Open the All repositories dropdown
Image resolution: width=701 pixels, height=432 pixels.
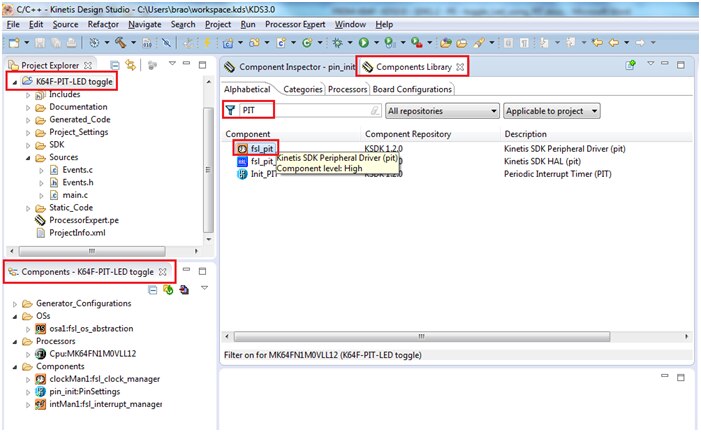[x=442, y=111]
